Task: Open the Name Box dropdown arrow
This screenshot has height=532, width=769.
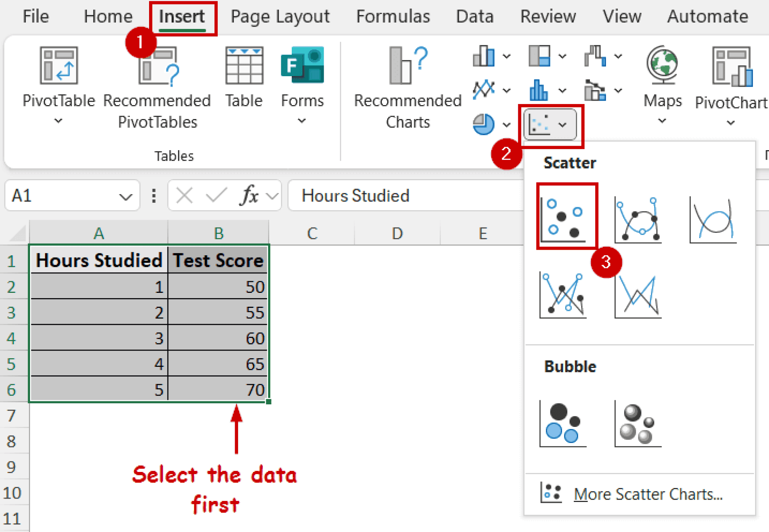Action: [x=125, y=196]
